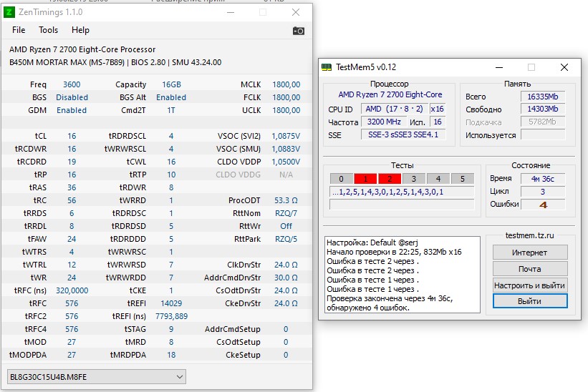Click the Выйти button in TestMem5

[x=529, y=301]
